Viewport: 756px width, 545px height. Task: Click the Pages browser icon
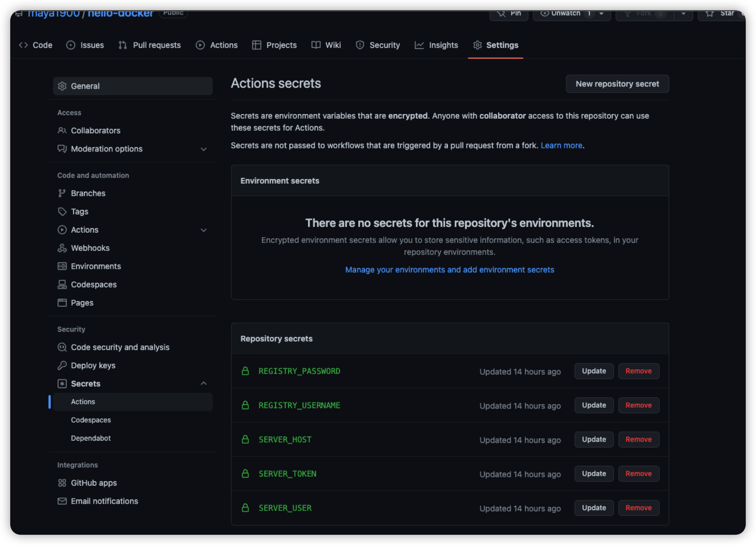(x=62, y=303)
